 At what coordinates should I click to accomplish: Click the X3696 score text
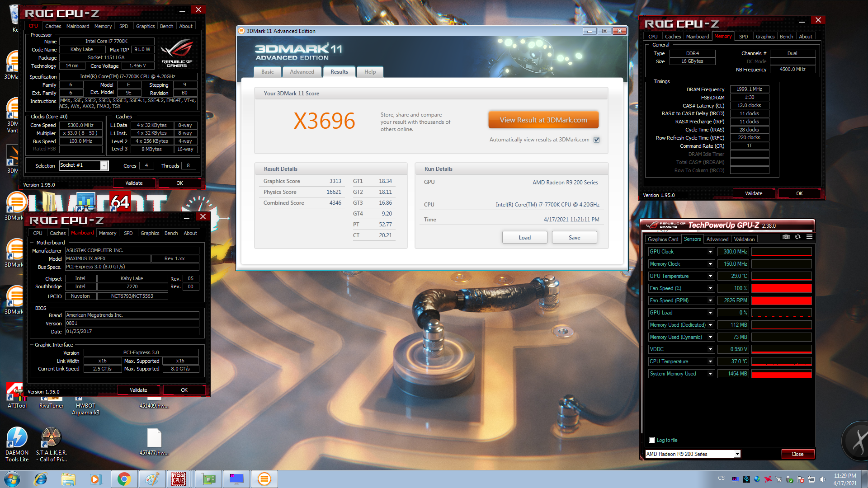[x=324, y=121]
